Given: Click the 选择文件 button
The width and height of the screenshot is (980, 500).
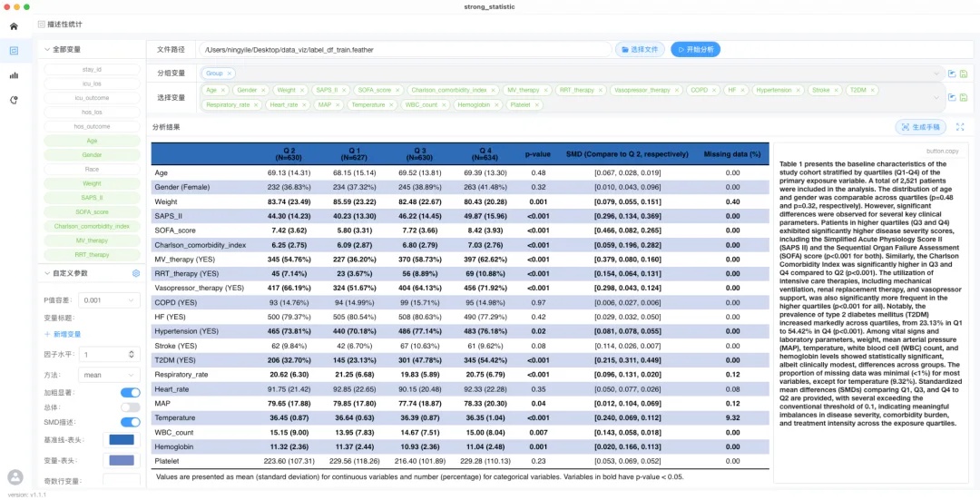Looking at the screenshot, I should pos(640,49).
